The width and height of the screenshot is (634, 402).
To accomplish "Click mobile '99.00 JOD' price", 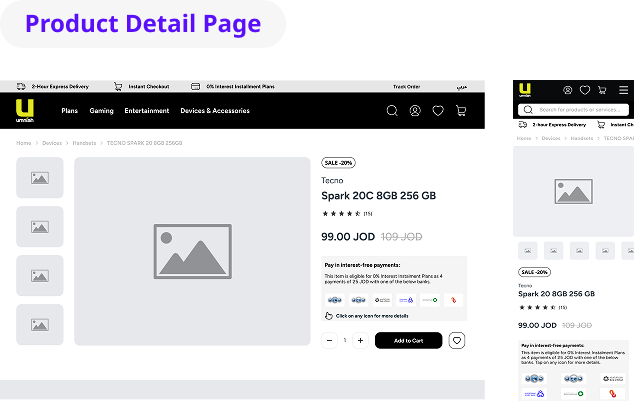I will click(x=537, y=325).
